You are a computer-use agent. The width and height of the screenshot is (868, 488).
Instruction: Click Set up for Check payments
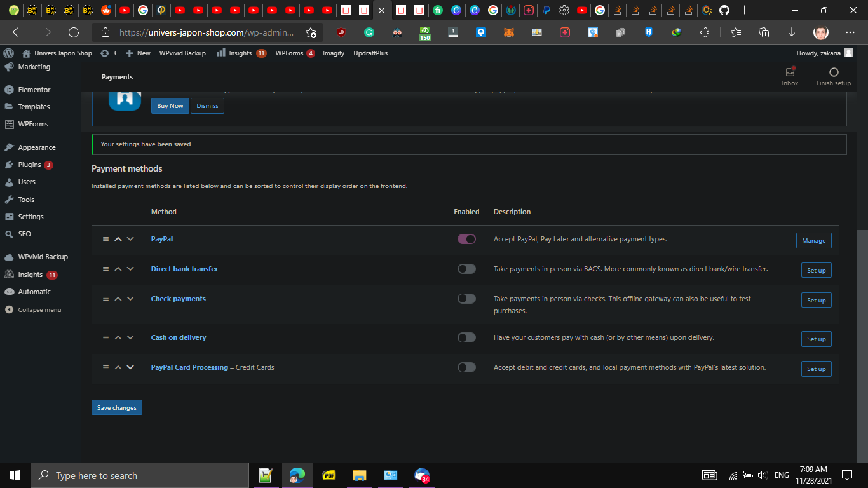(x=816, y=300)
